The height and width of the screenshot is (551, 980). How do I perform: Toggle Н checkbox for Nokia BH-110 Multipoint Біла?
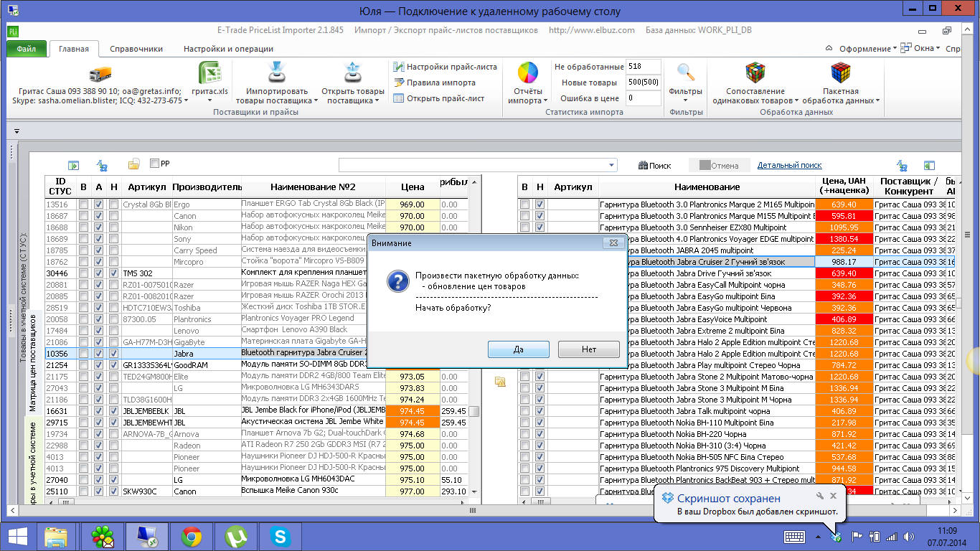pyautogui.click(x=540, y=423)
